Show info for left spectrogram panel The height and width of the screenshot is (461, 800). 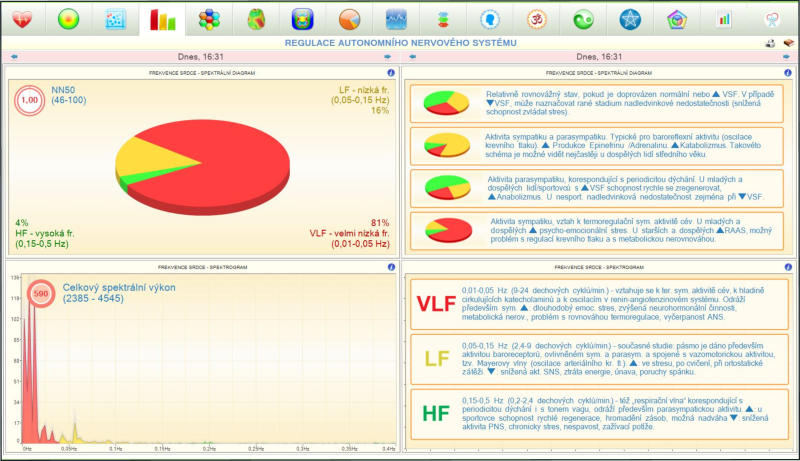[391, 268]
